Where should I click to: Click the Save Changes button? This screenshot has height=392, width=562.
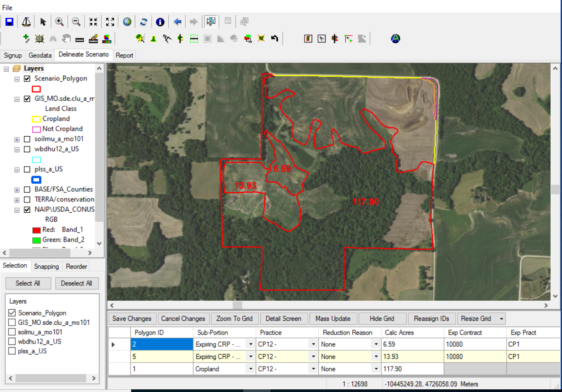(132, 319)
